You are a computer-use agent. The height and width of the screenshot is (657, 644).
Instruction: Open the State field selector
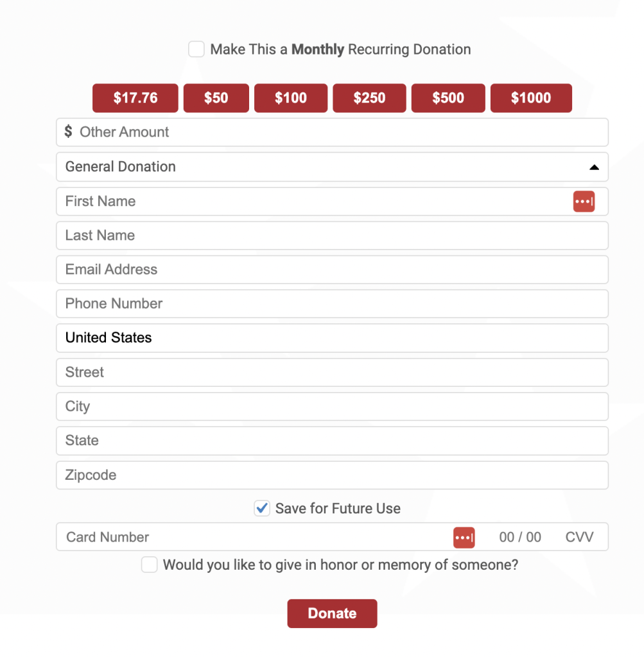[332, 441]
